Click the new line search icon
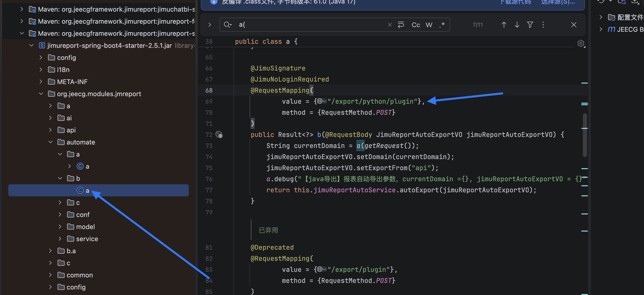 (x=401, y=25)
